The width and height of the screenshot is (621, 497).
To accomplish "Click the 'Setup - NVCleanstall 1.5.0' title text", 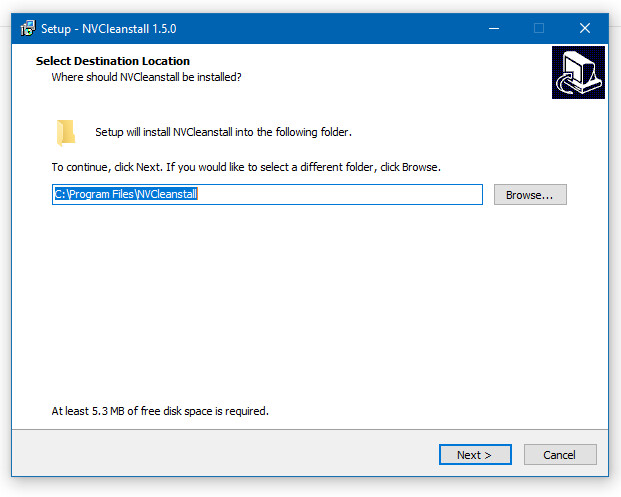I will pyautogui.click(x=109, y=29).
